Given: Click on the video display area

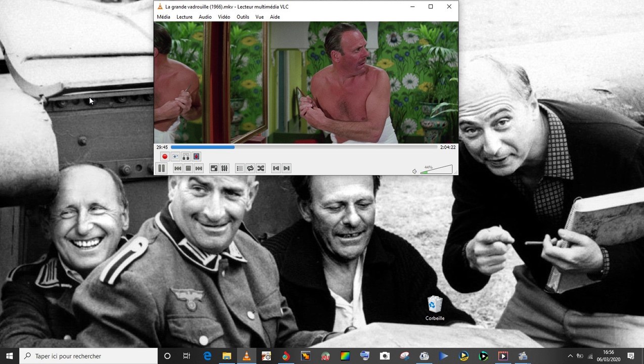Looking at the screenshot, I should point(306,82).
